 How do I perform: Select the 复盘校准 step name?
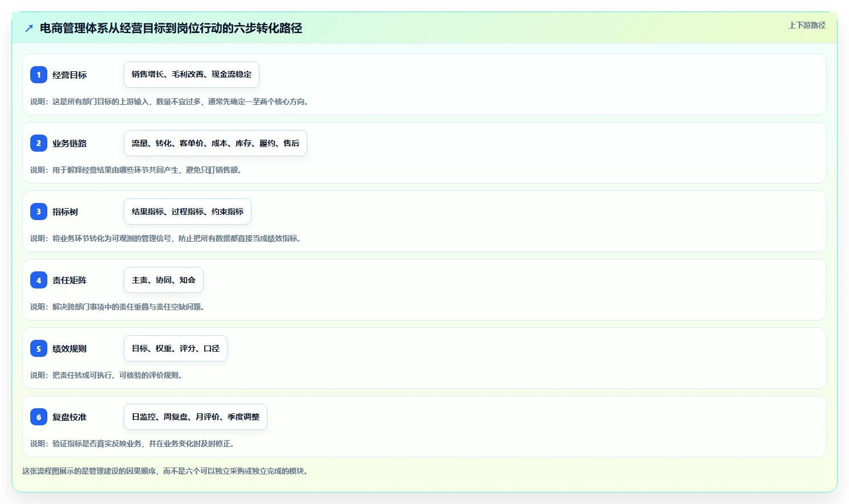click(70, 417)
